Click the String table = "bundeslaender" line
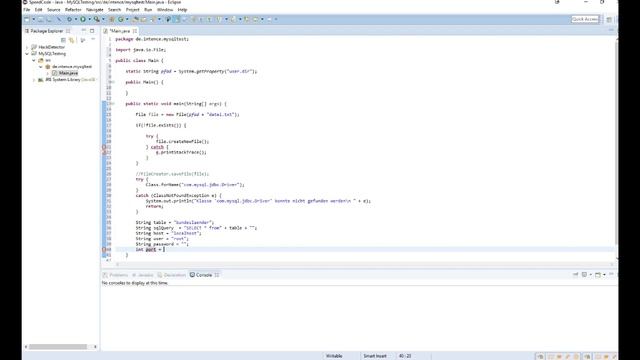The image size is (640, 360). tap(175, 222)
